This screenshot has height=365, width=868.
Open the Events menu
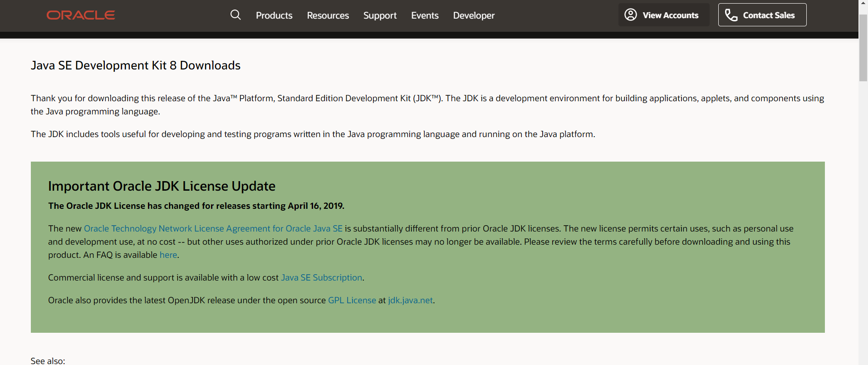tap(425, 15)
